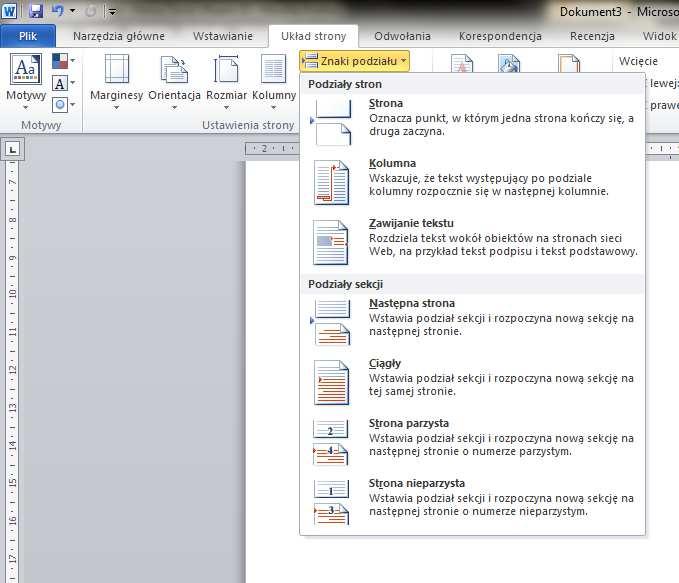Open the Kolumny columns menu

tap(274, 81)
